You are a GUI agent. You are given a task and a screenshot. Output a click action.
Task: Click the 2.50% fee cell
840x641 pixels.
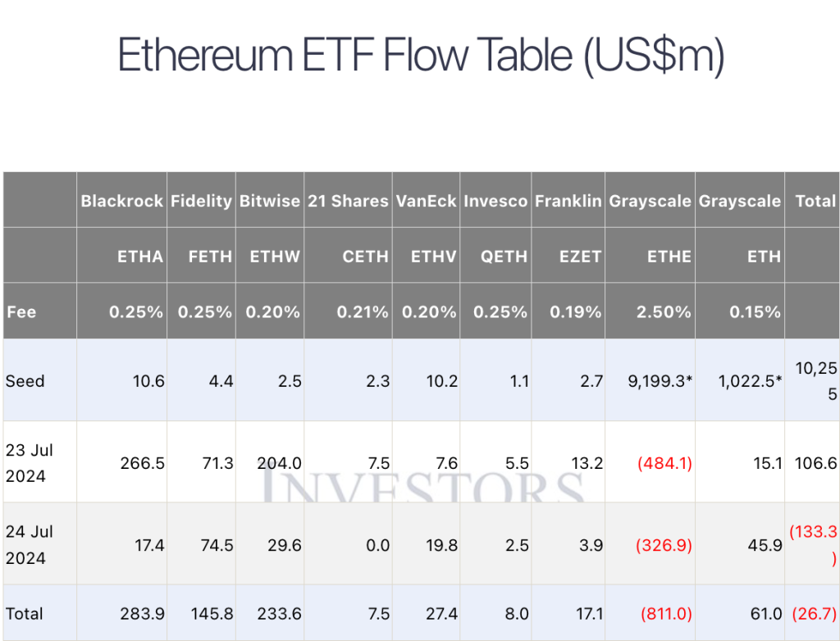point(664,312)
